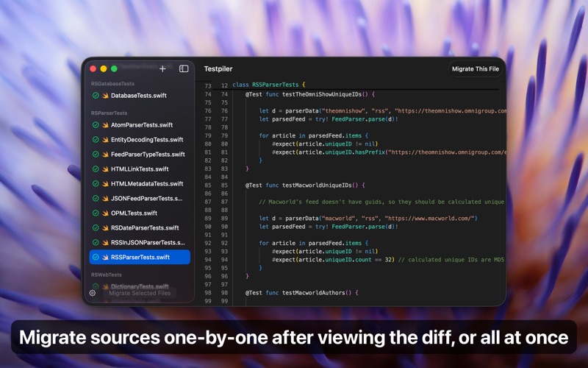Click Swift icon beside RSDateParserTests.swift

pos(105,227)
